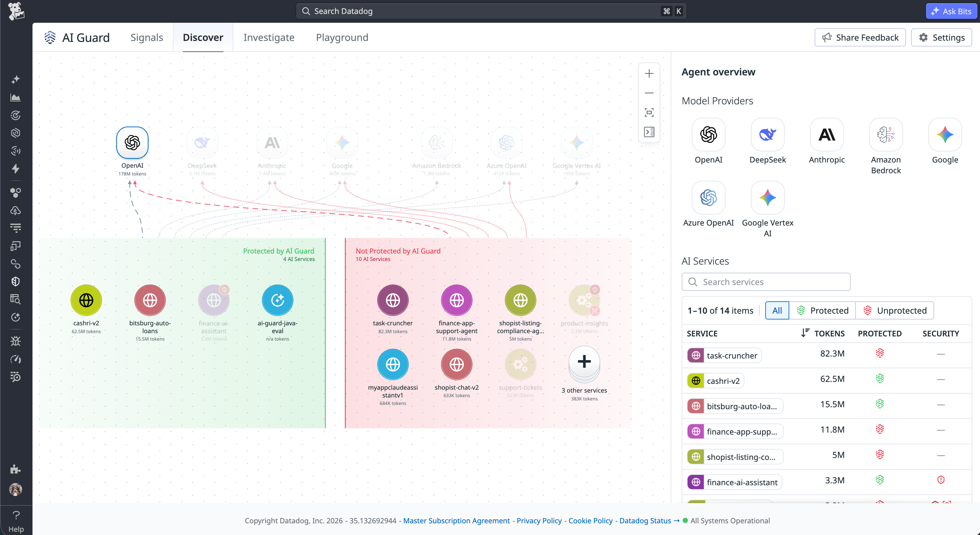Focus the Search Datadog field
Image resolution: width=980 pixels, height=535 pixels.
491,11
